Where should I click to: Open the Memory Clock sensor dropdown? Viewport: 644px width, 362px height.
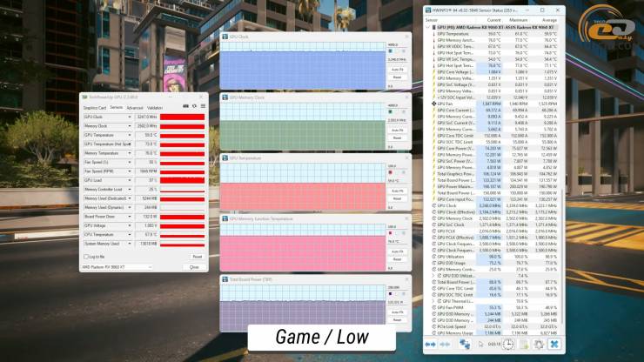(129, 126)
